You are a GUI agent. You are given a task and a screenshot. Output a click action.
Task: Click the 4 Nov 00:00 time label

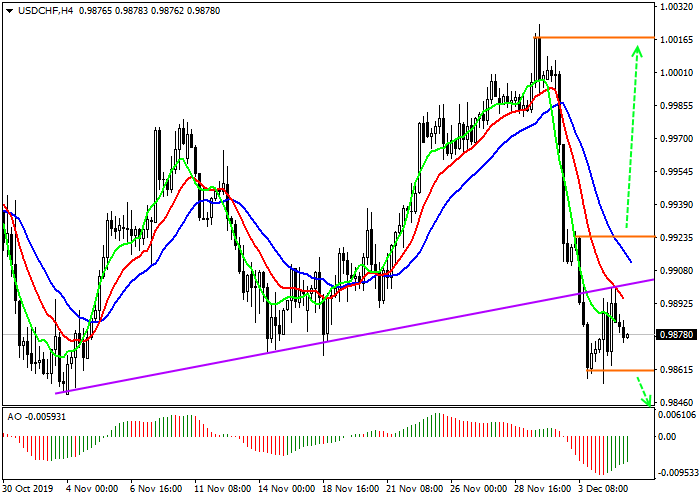pyautogui.click(x=92, y=489)
